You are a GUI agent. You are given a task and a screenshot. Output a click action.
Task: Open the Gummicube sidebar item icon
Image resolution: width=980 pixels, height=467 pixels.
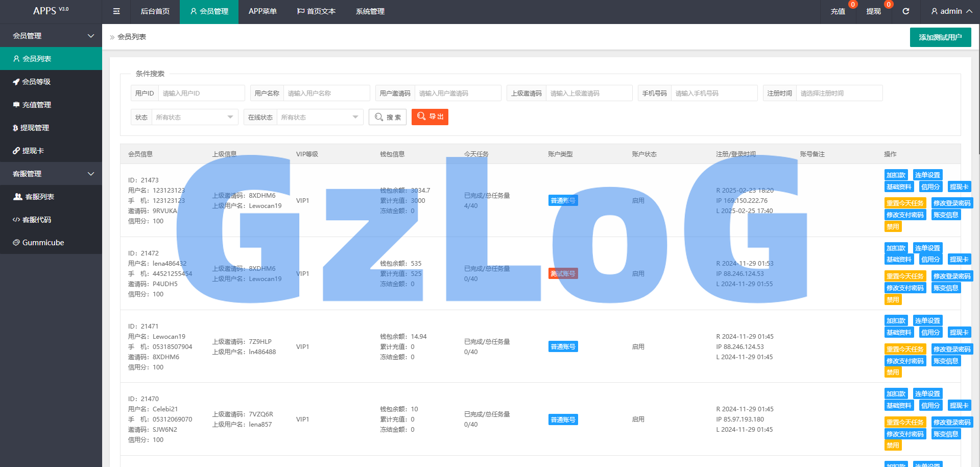point(16,243)
